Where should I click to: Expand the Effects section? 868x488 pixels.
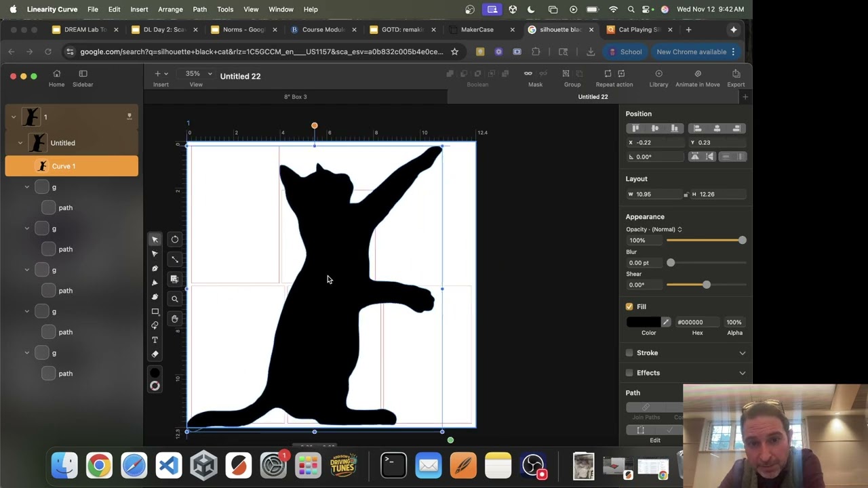tap(742, 373)
